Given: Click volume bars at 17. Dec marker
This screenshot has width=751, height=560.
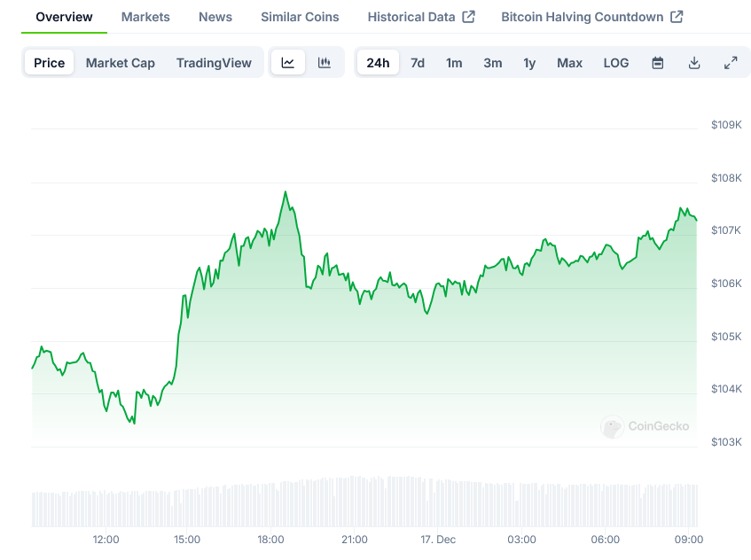Looking at the screenshot, I should pos(438,503).
